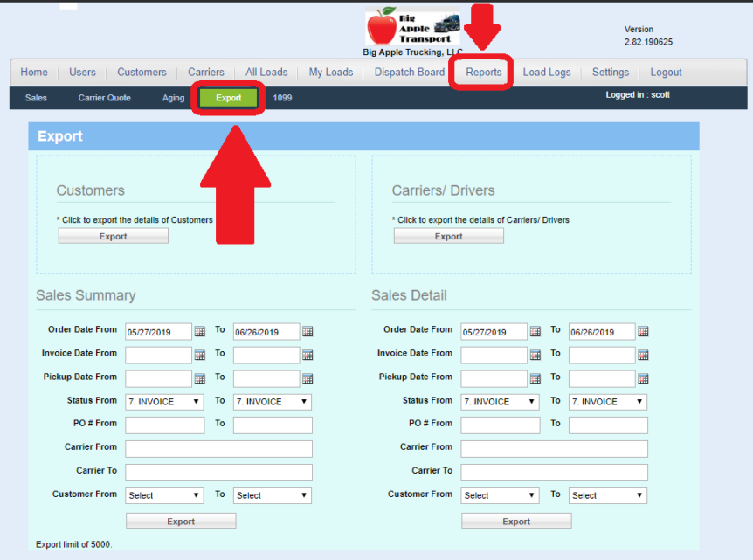Open Invoice Date To calendar in Sales Detail
The width and height of the screenshot is (753, 560).
click(643, 354)
